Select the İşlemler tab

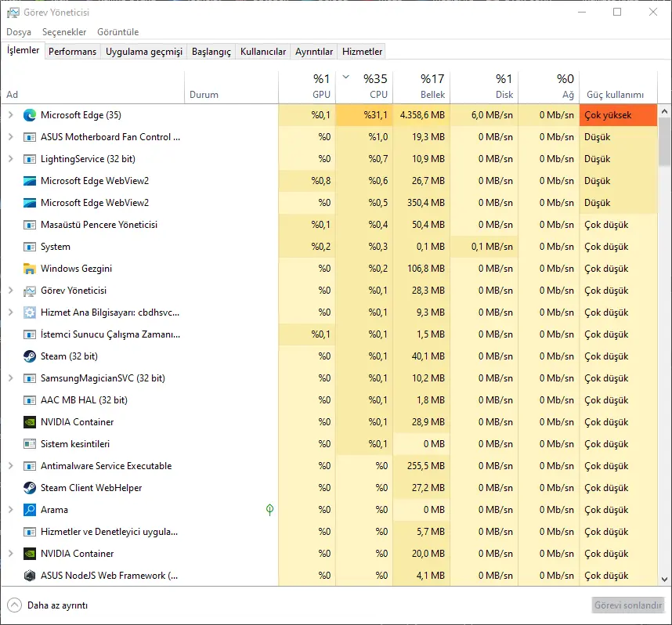tap(23, 50)
